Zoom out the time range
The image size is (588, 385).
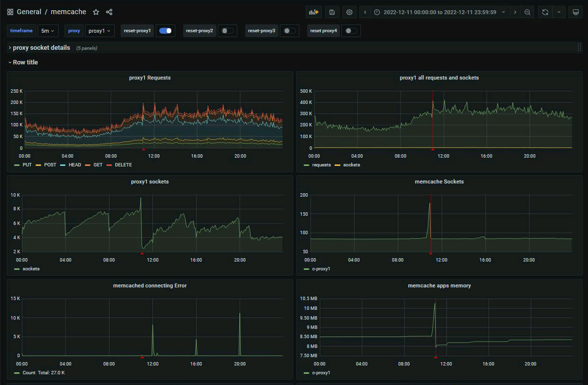coord(527,12)
